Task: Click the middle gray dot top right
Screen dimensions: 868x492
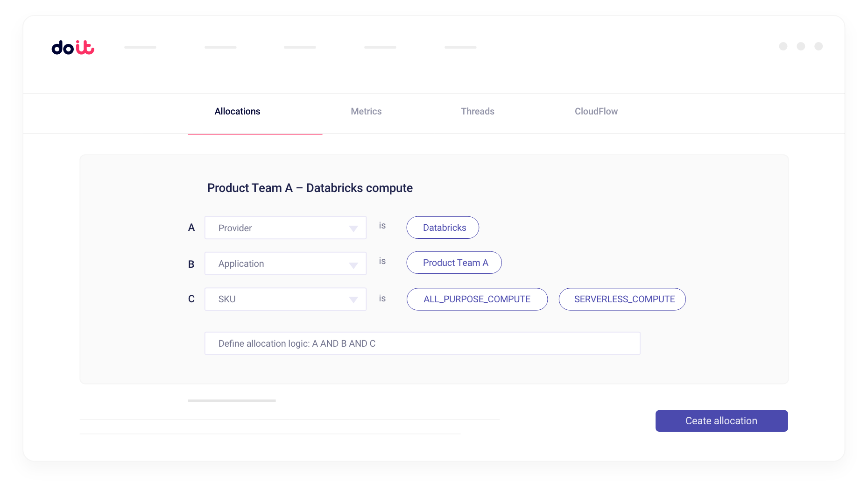Action: (x=801, y=46)
